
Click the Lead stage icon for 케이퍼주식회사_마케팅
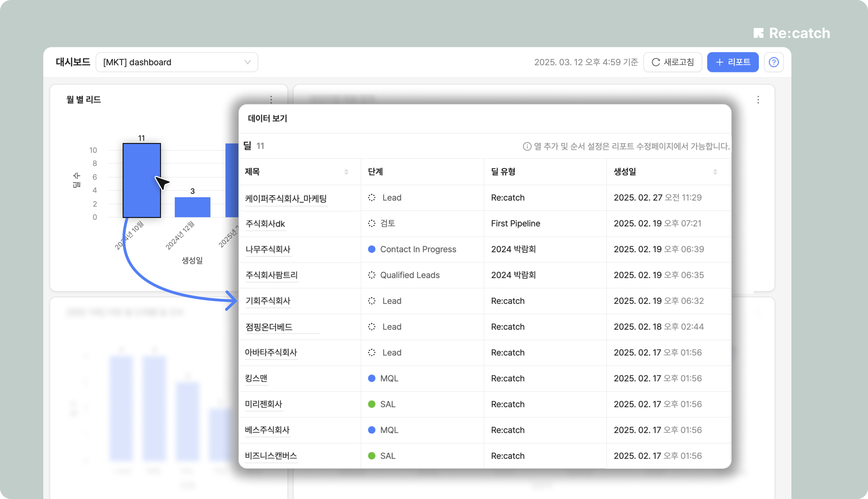coord(371,197)
